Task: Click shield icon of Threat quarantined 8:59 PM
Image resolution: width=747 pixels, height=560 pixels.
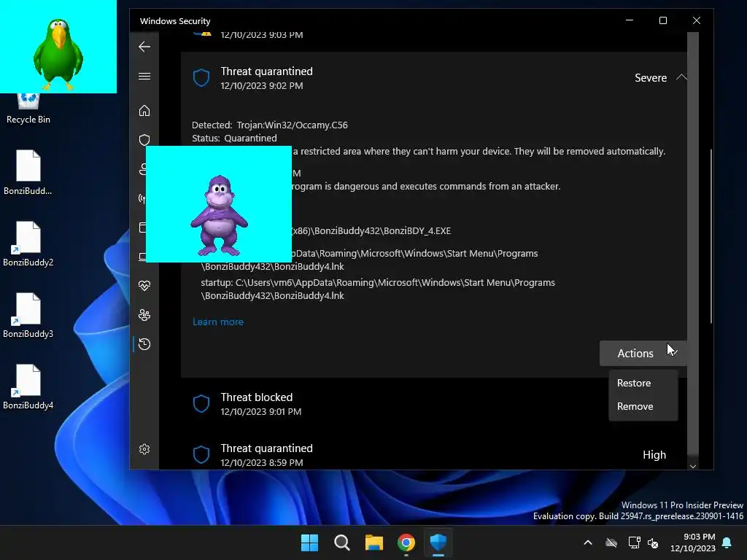Action: click(x=201, y=455)
